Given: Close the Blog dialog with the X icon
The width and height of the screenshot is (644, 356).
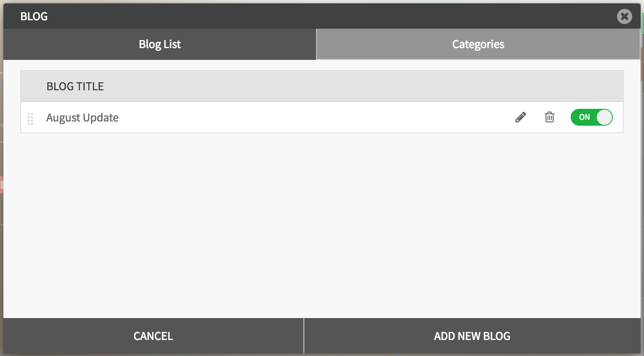Looking at the screenshot, I should coord(624,16).
